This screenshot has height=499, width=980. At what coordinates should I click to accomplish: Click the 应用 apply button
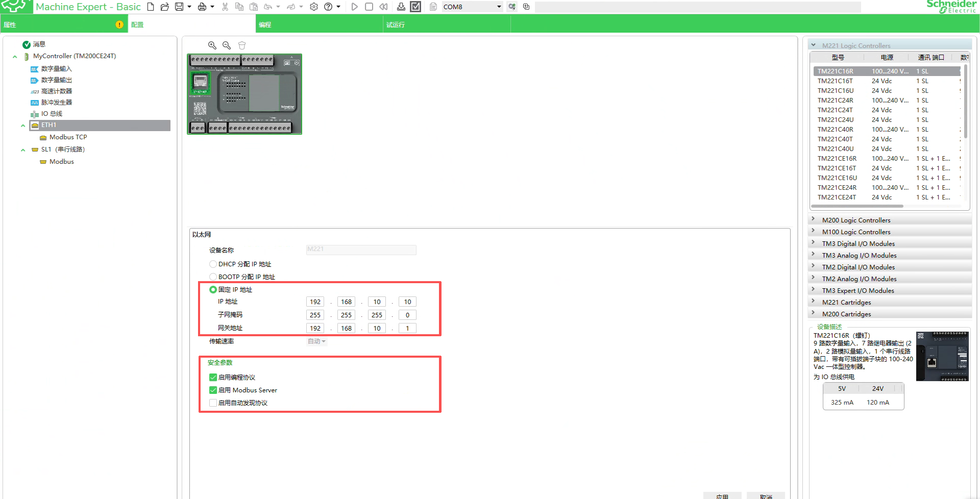722,496
